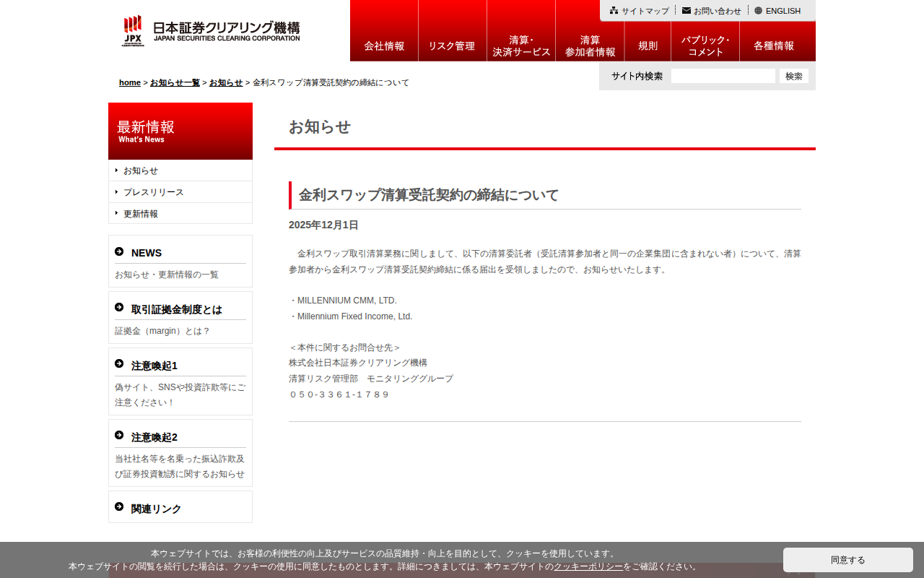The height and width of the screenshot is (578, 924).
Task: Open the クッキーポリシー link in the banner
Action: point(588,566)
